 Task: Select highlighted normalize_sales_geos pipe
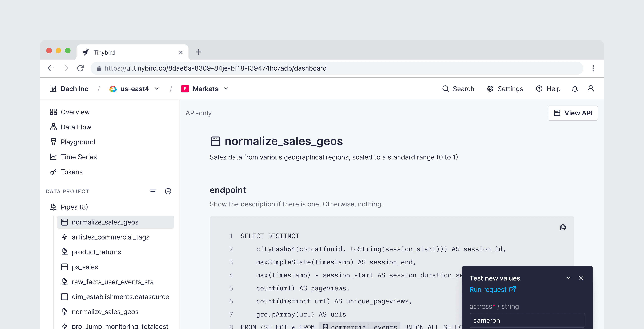116,222
